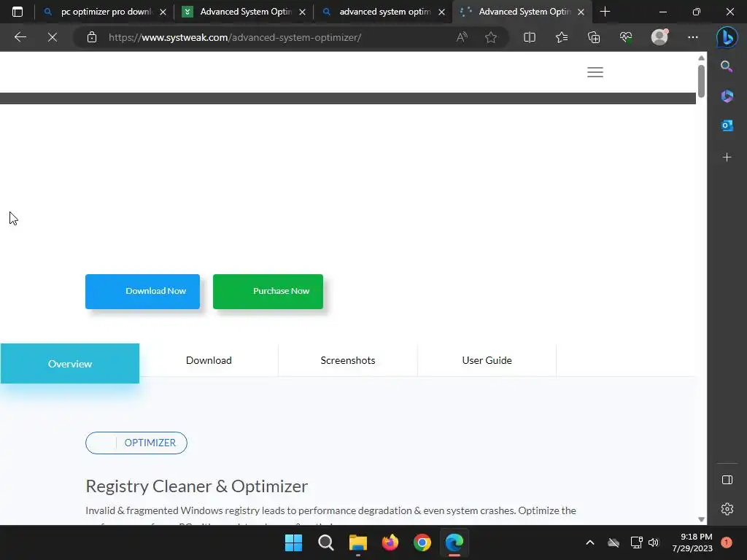
Task: Open sidebar settings gear
Action: (x=727, y=509)
